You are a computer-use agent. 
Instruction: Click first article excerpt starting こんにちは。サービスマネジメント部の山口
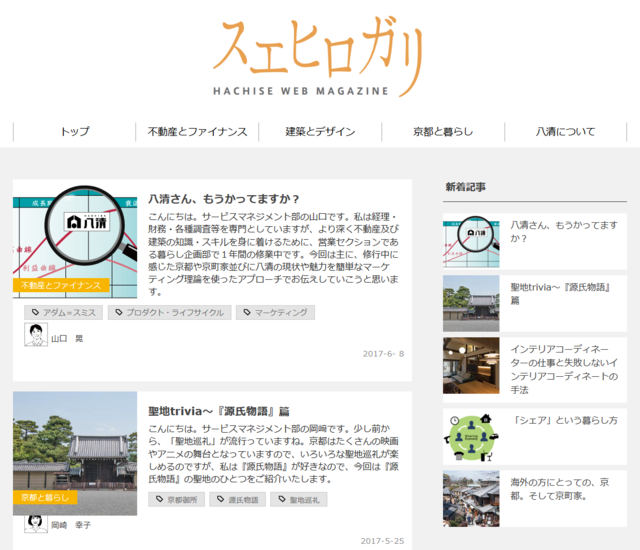(x=273, y=254)
